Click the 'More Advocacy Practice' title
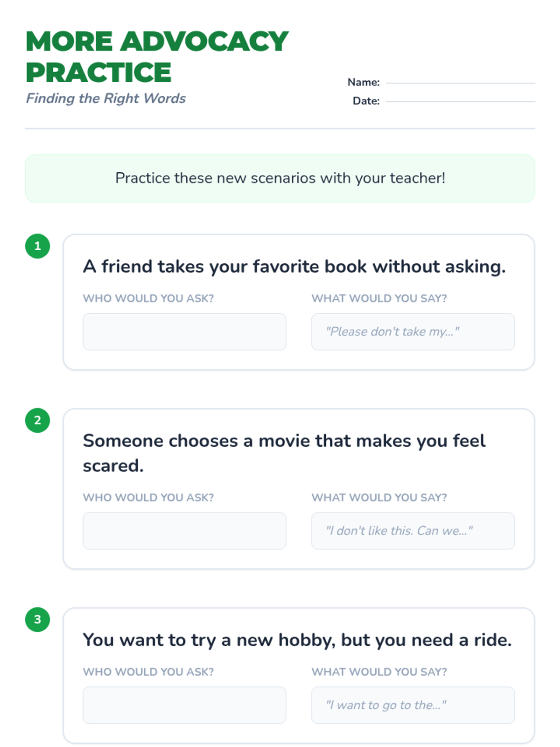Image resolution: width=560 pixels, height=747 pixels. click(x=157, y=56)
